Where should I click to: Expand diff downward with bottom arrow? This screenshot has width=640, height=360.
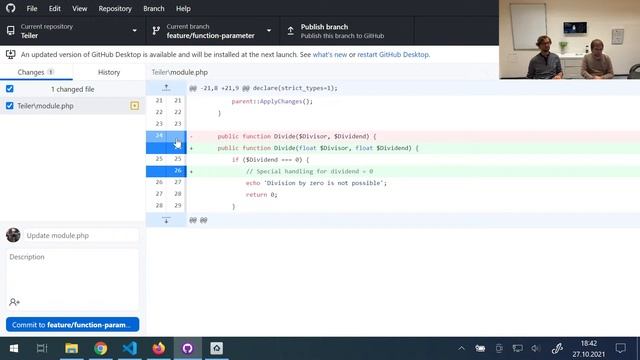click(x=166, y=220)
